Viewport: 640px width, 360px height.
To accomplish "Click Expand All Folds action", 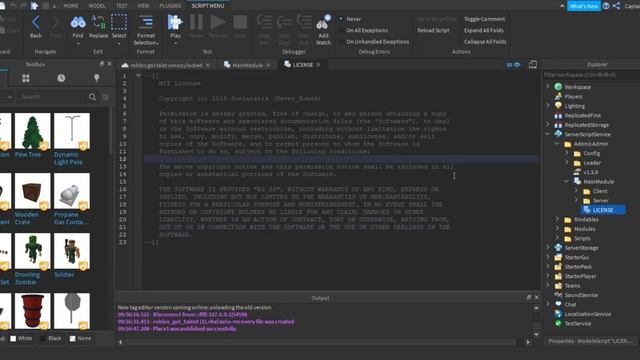I will (x=484, y=30).
